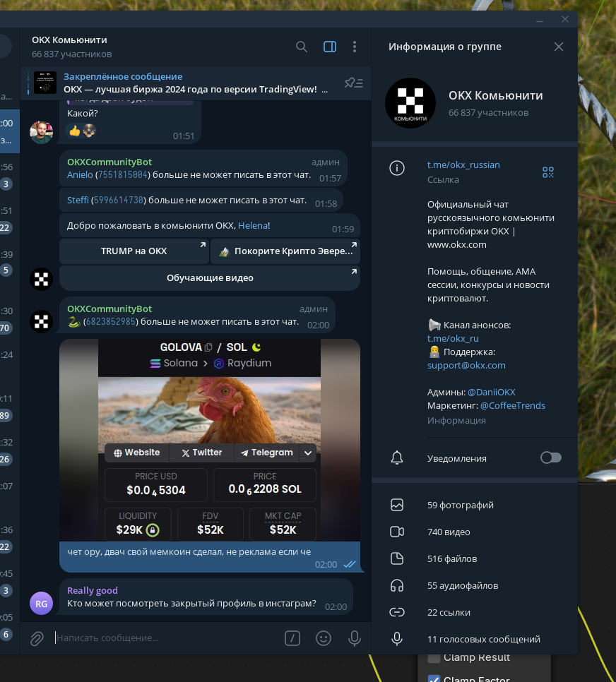The image size is (616, 682).
Task: Click the 'Обучающие видео' bot button
Action: click(x=210, y=277)
